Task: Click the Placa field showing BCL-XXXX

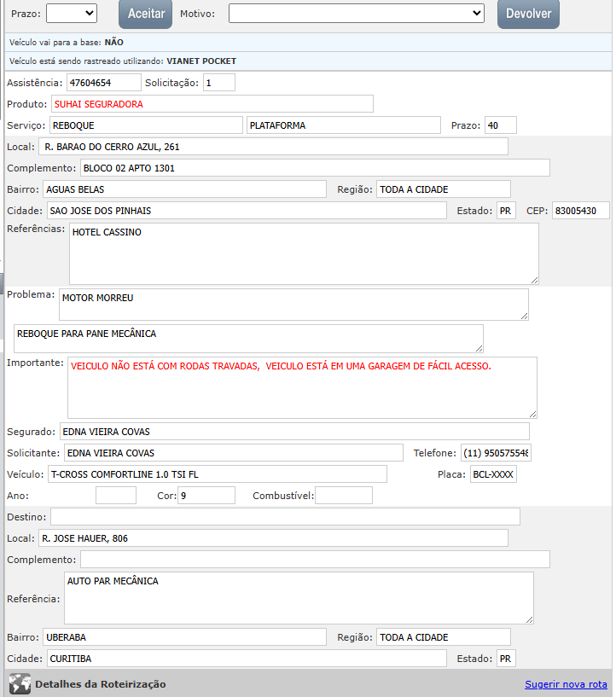Action: [493, 474]
